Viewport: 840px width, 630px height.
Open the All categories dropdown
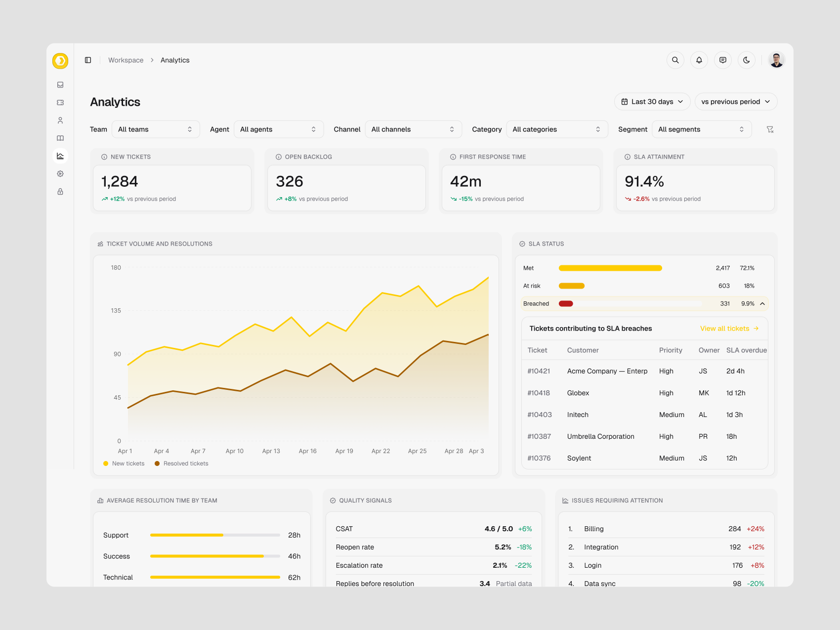(x=557, y=129)
